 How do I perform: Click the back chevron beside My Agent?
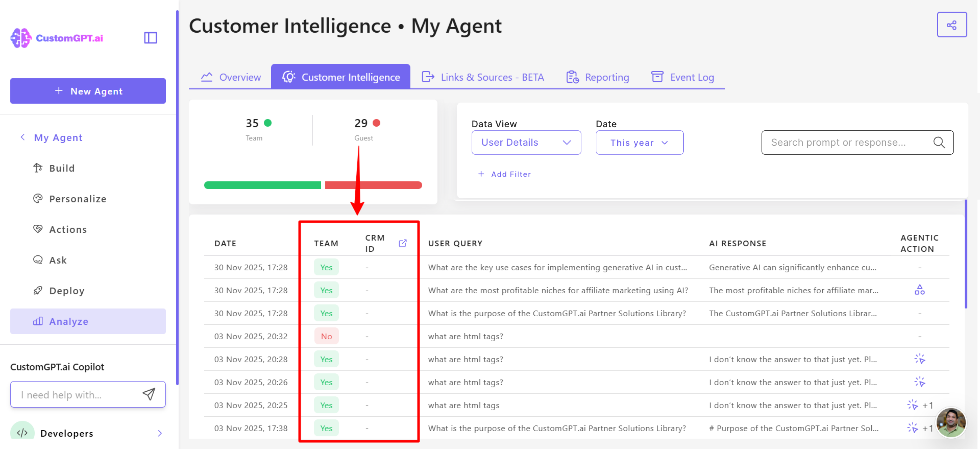[x=23, y=137]
